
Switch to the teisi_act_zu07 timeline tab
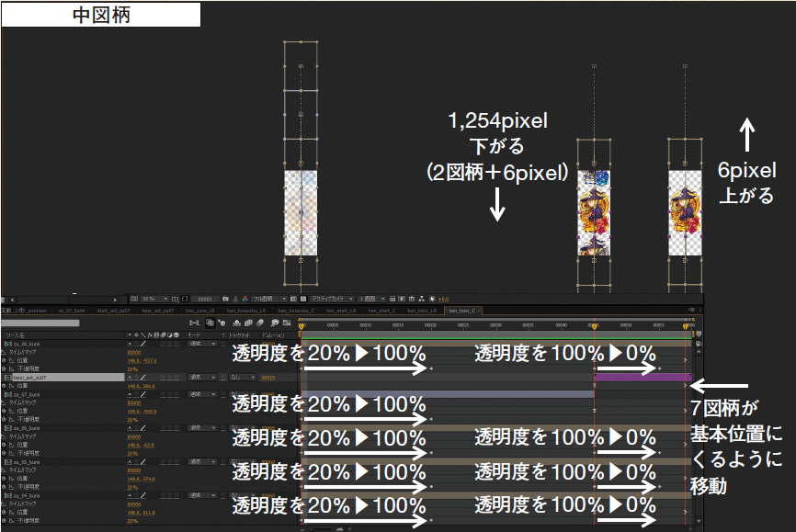(158, 311)
